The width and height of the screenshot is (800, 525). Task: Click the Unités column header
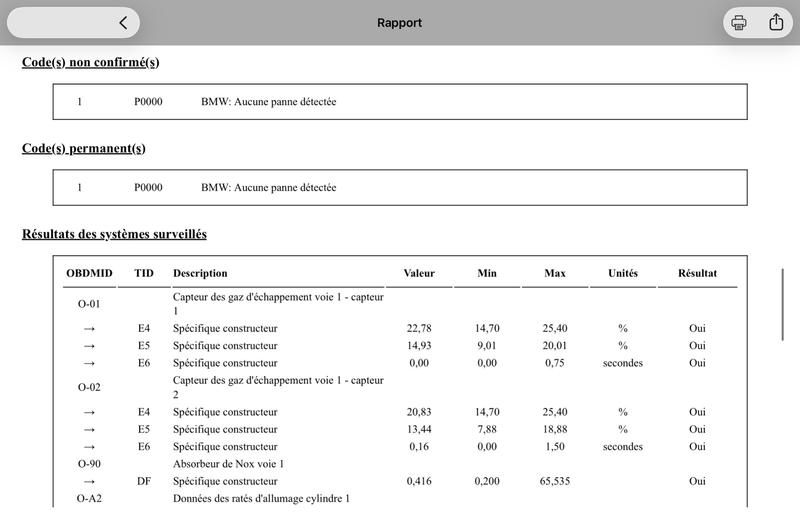623,273
